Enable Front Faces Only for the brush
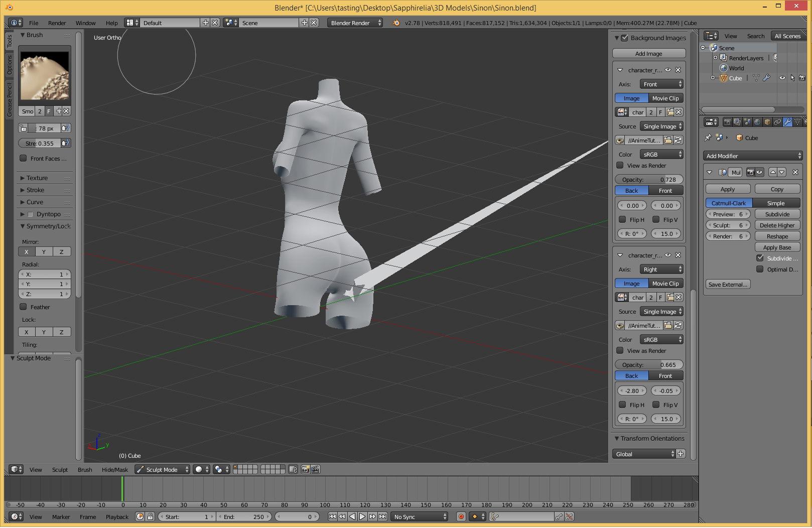Image resolution: width=812 pixels, height=528 pixels. coord(24,158)
